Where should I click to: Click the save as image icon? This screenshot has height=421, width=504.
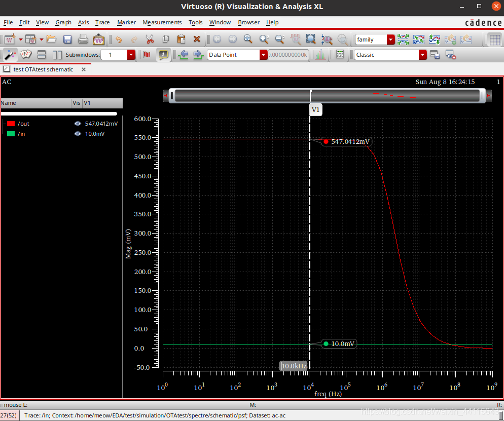coord(98,39)
